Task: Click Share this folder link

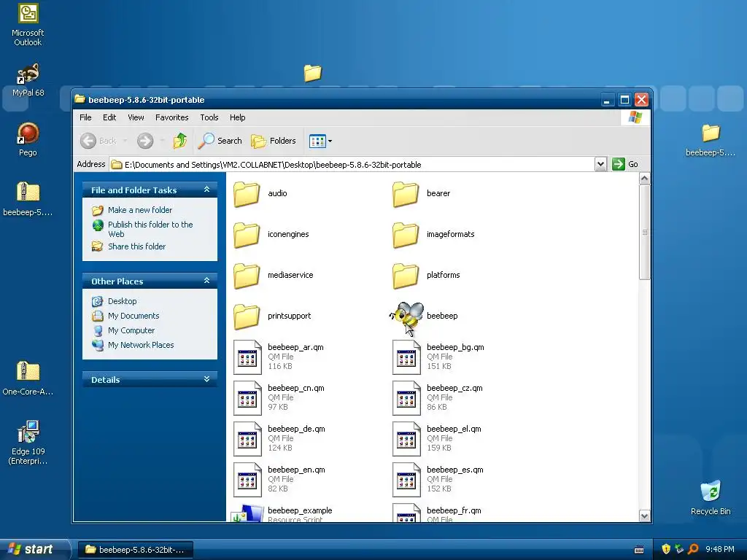Action: coord(136,246)
